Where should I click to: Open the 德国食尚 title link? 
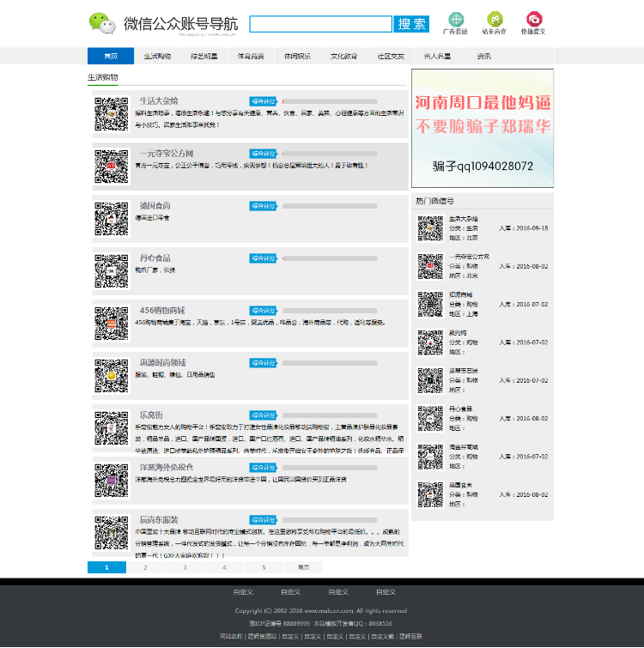(x=155, y=206)
